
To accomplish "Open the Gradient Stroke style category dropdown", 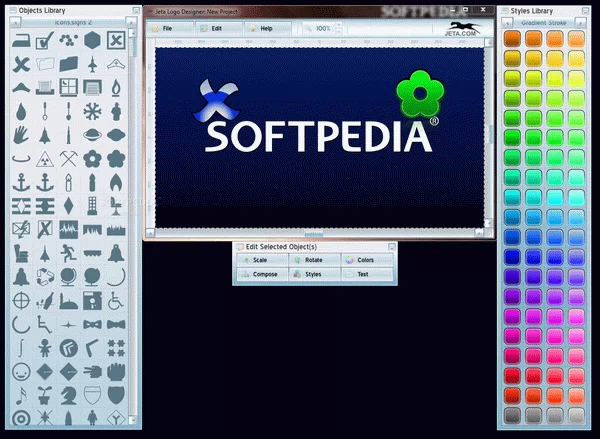I will click(x=545, y=19).
